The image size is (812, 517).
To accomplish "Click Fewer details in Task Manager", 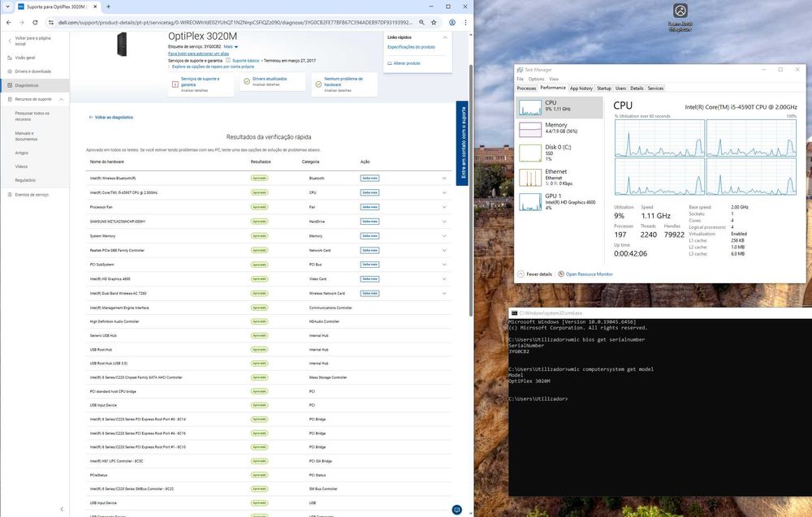I will (535, 274).
